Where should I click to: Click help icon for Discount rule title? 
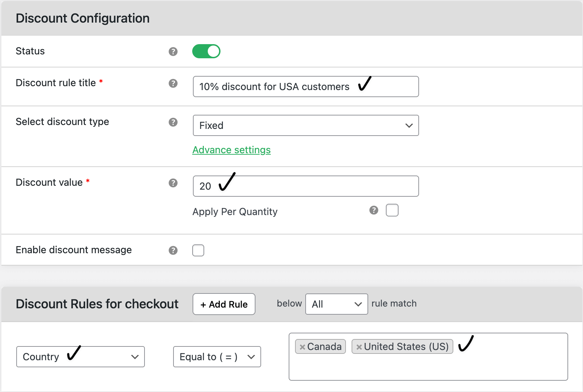173,83
